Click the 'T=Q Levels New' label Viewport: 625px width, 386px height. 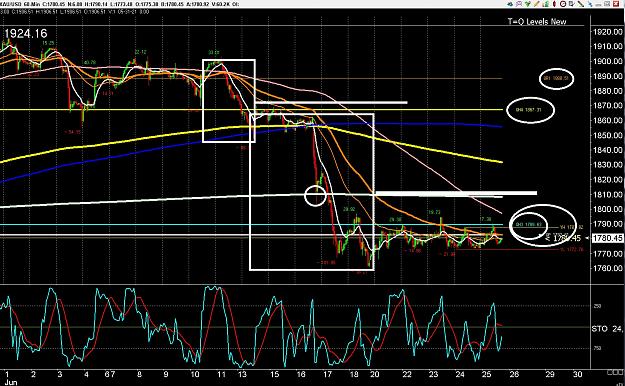click(x=537, y=22)
